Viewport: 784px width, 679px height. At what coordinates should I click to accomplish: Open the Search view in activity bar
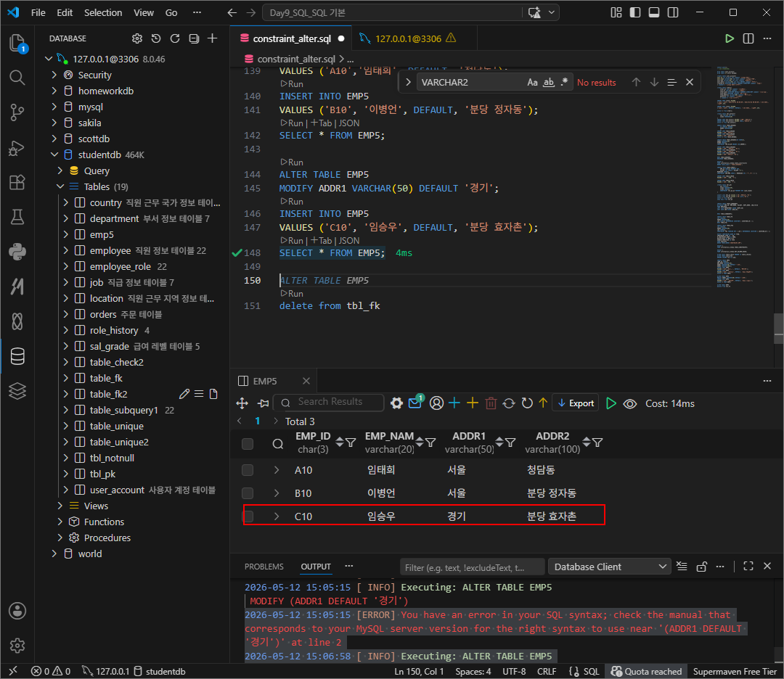[17, 78]
